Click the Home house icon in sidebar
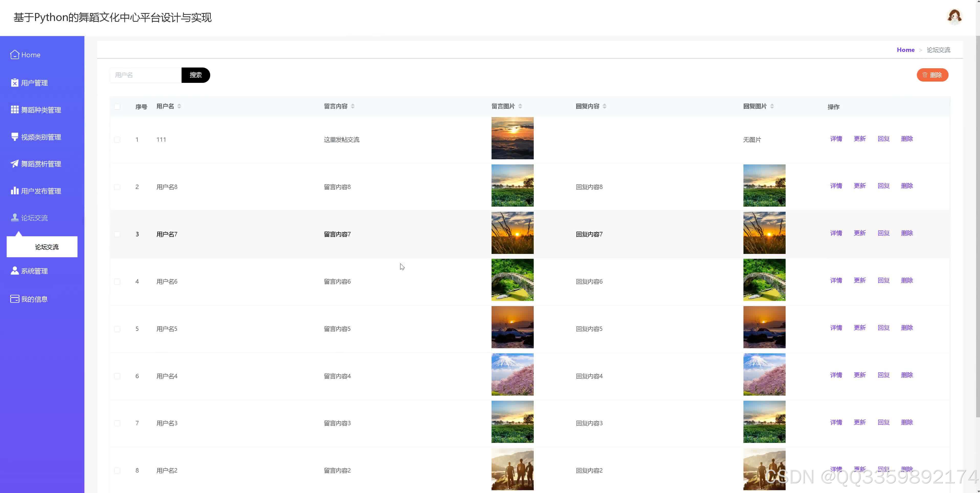Viewport: 980px width, 493px height. [x=15, y=55]
